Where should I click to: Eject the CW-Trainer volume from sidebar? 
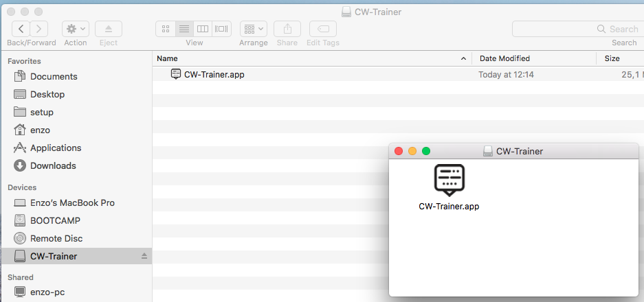144,256
